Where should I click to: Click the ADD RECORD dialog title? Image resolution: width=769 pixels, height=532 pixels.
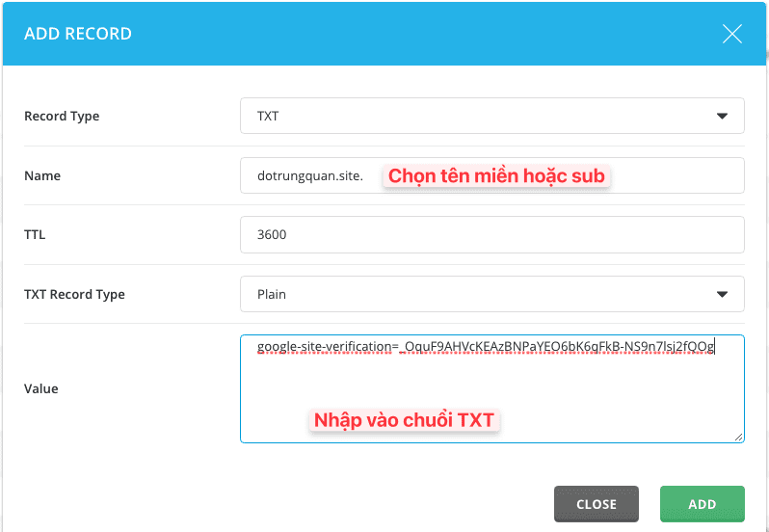click(x=78, y=34)
